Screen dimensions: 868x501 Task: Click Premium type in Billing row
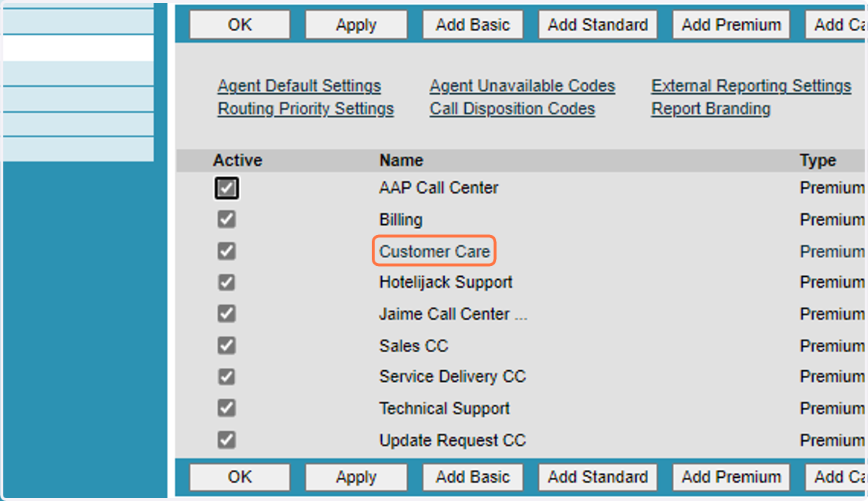(x=833, y=220)
